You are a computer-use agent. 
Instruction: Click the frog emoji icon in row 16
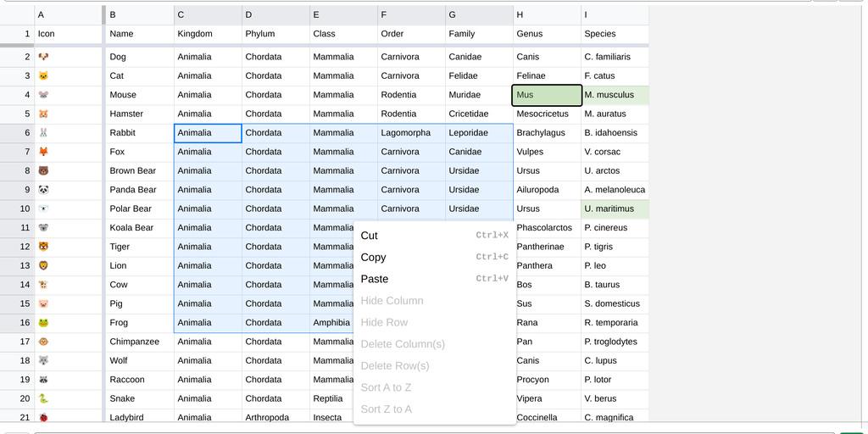[44, 323]
